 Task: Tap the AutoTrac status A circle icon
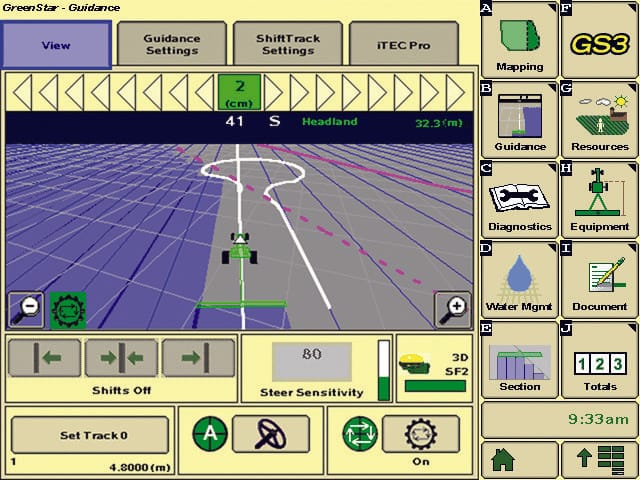[x=210, y=434]
